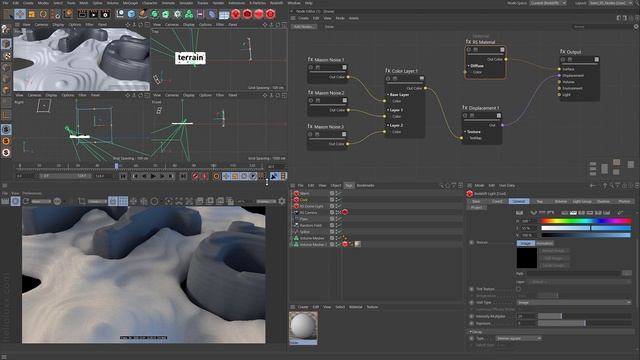Start IPR with highlighted RenderView play button
The height and width of the screenshot is (360, 640).
(x=15, y=201)
